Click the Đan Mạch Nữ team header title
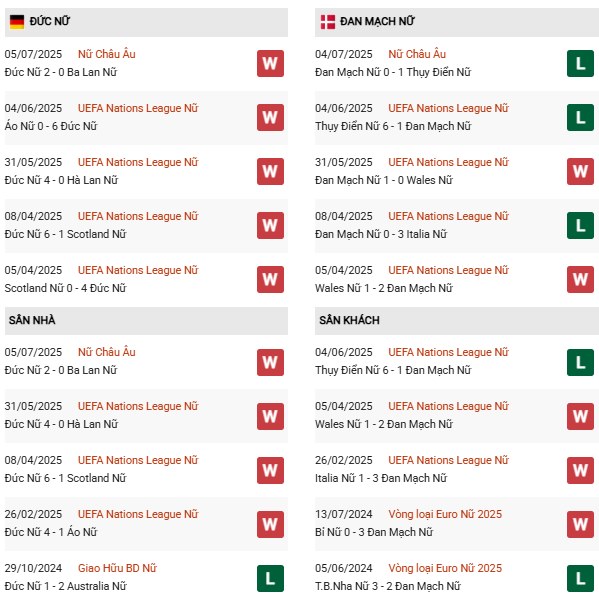599x599 pixels. [377, 21]
